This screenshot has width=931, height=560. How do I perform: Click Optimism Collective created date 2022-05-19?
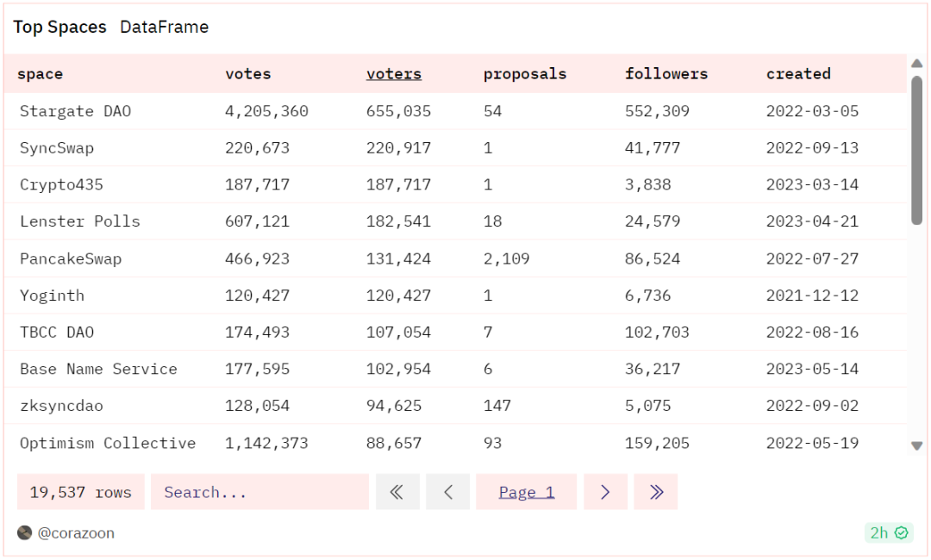[x=812, y=443]
